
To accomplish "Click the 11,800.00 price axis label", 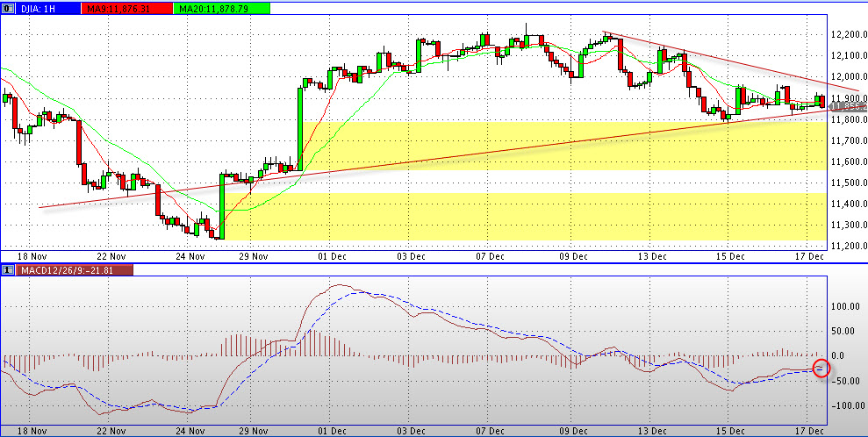I will [848, 119].
